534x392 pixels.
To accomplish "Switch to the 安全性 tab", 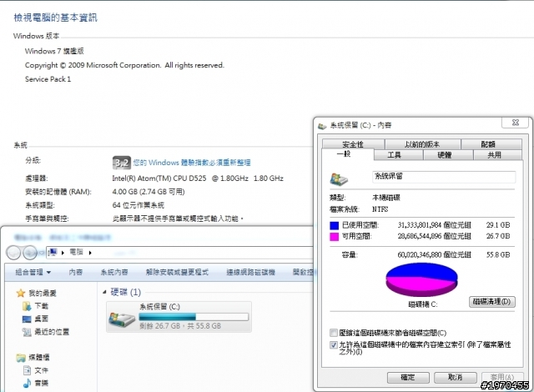I will 353,144.
